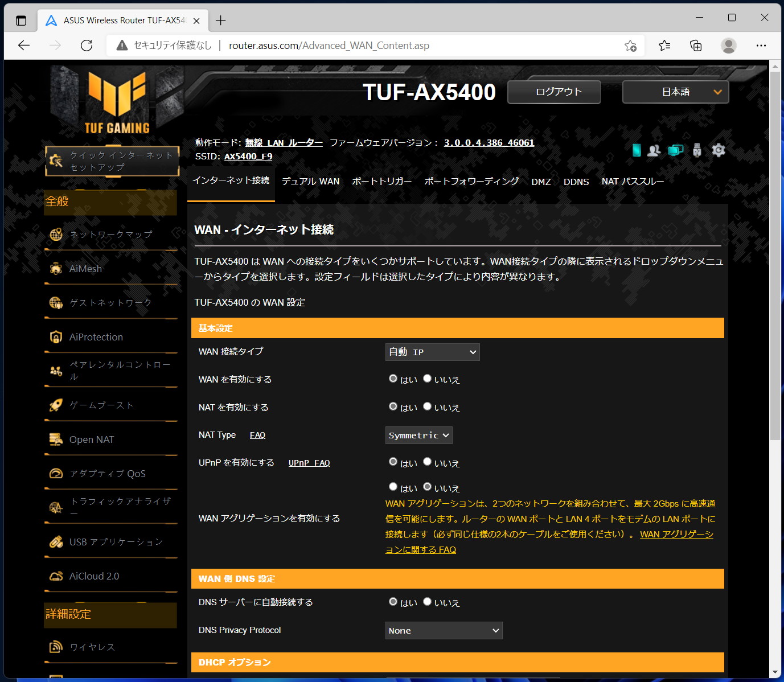Select はい for DNS サーバーに自動接続する
The image size is (784, 682).
[x=393, y=602]
